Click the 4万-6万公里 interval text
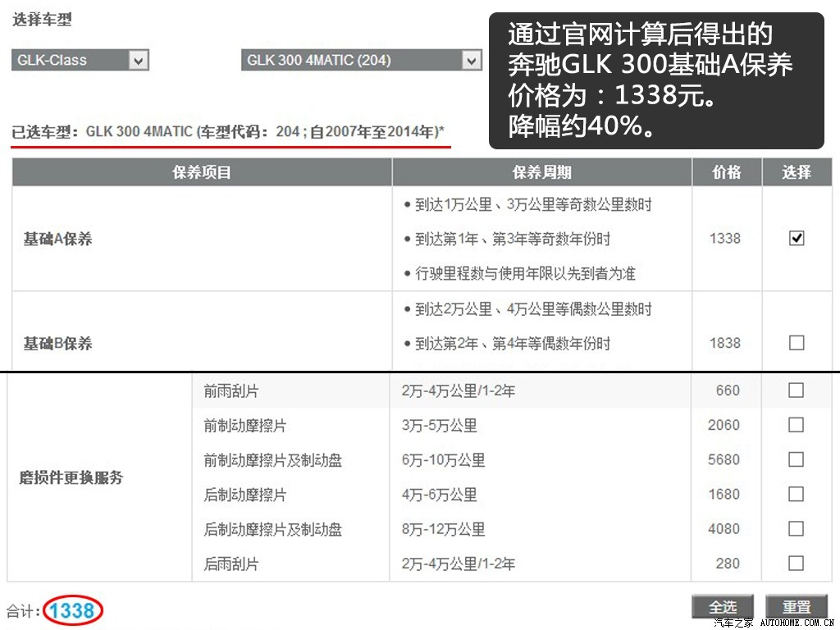This screenshot has height=630, width=840. click(440, 495)
